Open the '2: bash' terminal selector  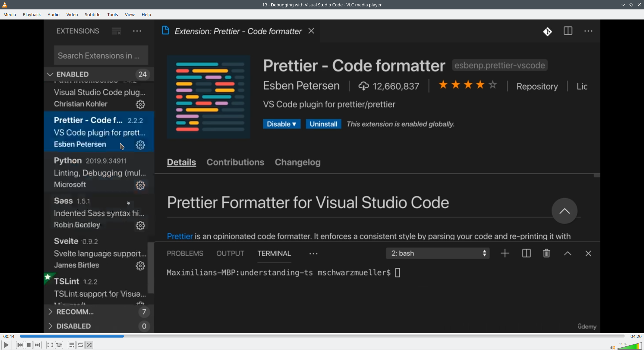point(437,253)
